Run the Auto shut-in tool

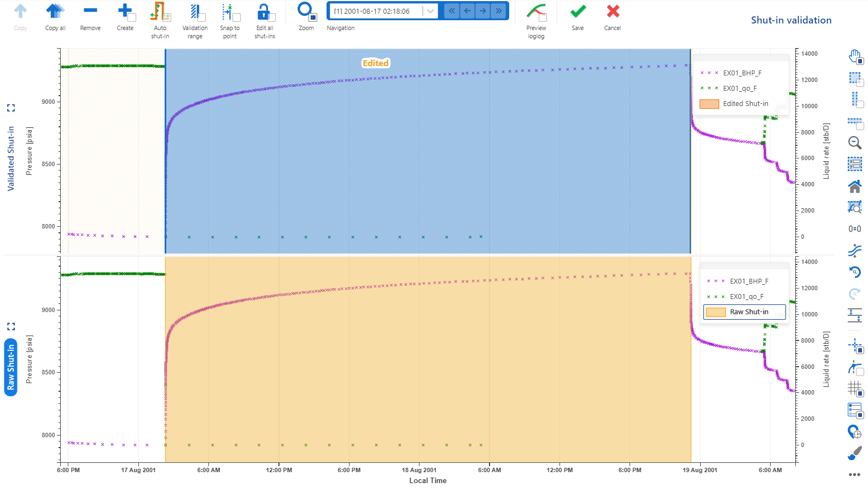tap(160, 21)
